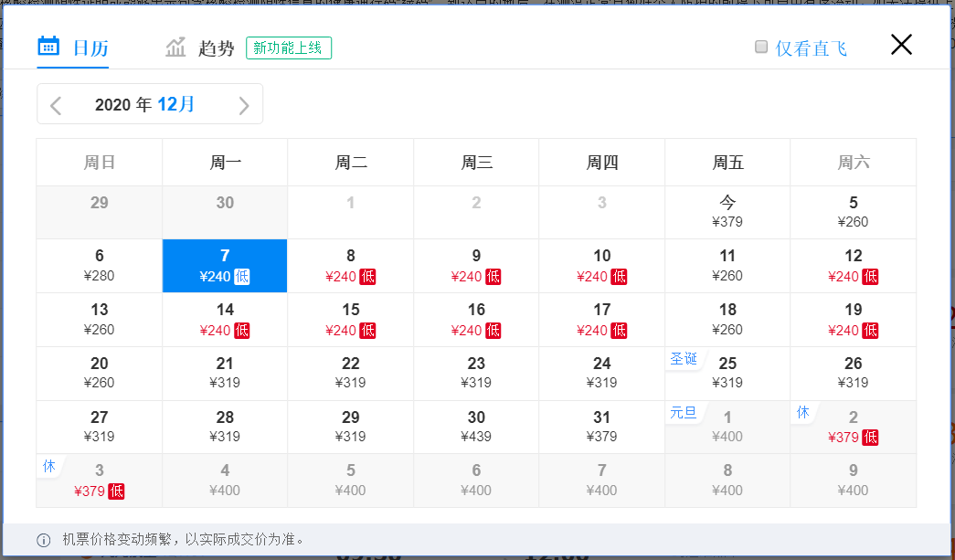
Task: Click the trend chart icon
Action: [x=175, y=47]
